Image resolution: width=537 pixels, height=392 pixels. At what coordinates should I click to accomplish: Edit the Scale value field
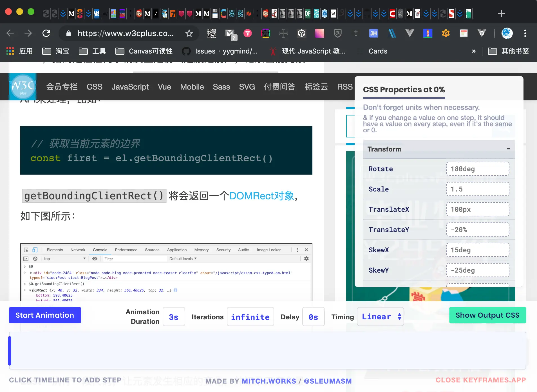tap(478, 189)
